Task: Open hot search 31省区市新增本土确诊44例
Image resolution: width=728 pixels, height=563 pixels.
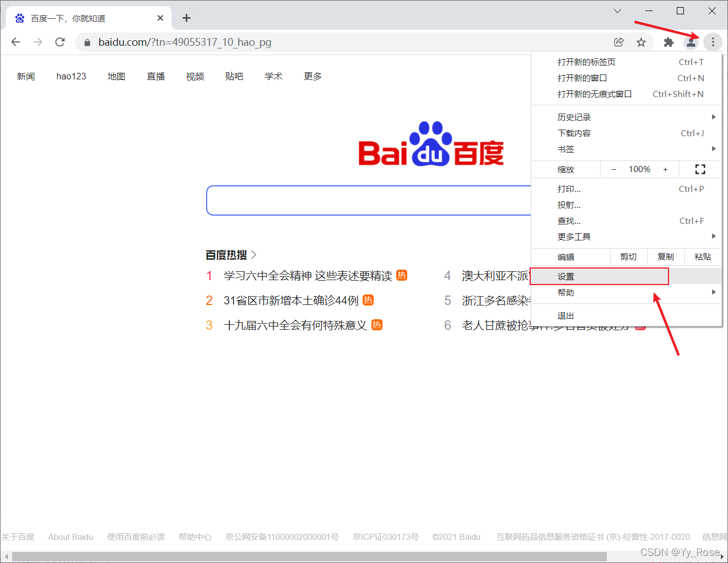Action: [x=291, y=301]
